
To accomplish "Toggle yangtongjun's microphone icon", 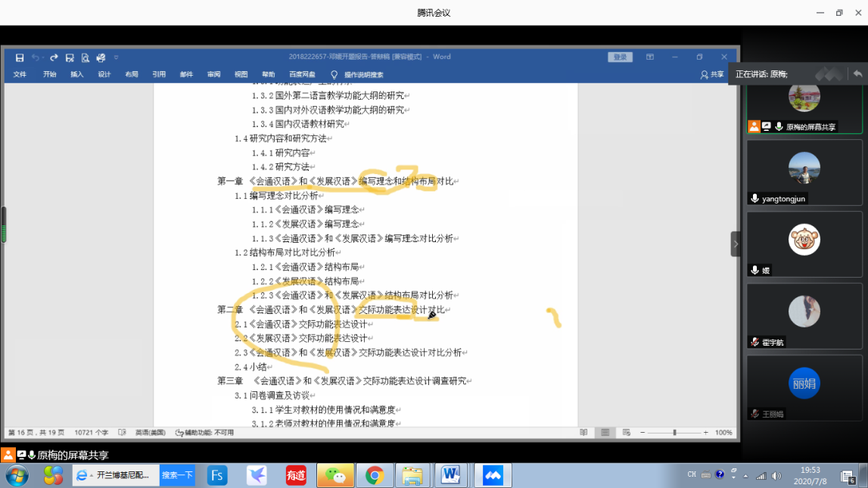I will [x=754, y=198].
